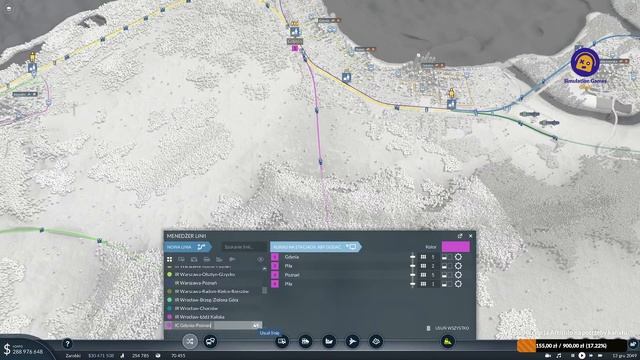Toggle load mode for first Piła stop
Viewport: 640px width, 360px height.
(444, 266)
